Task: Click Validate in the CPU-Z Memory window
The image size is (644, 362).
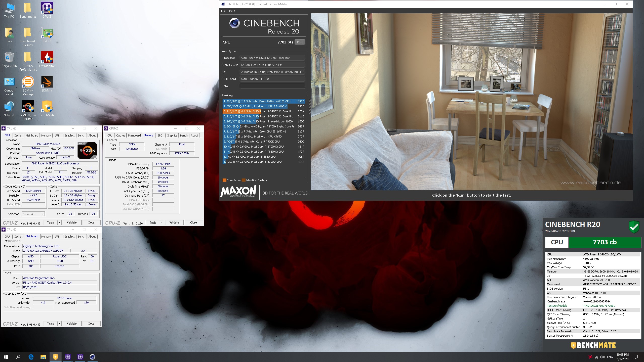Action: click(x=174, y=222)
